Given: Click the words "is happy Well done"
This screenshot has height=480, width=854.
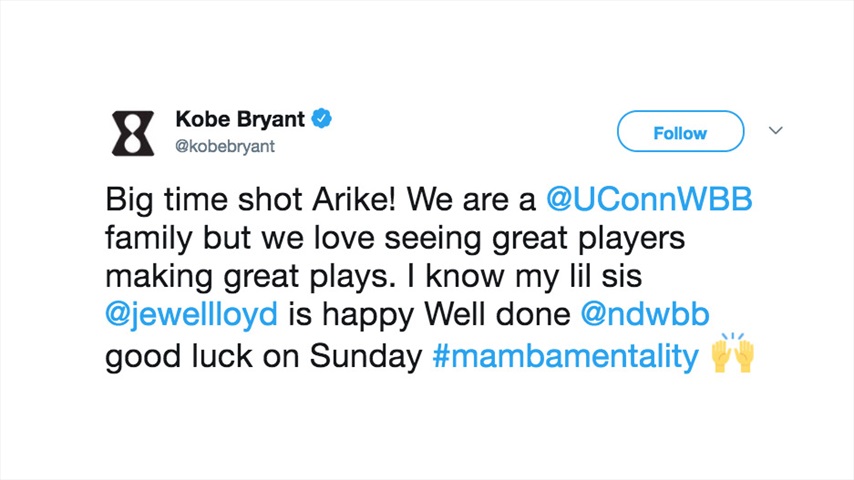Looking at the screenshot, I should [430, 316].
